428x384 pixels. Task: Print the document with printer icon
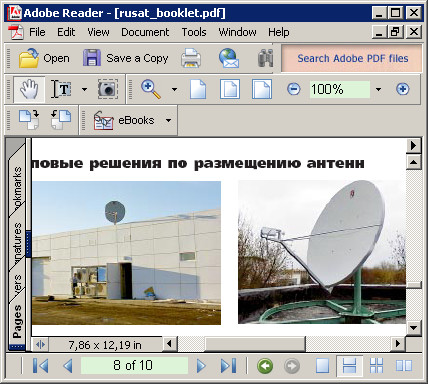coord(191,58)
